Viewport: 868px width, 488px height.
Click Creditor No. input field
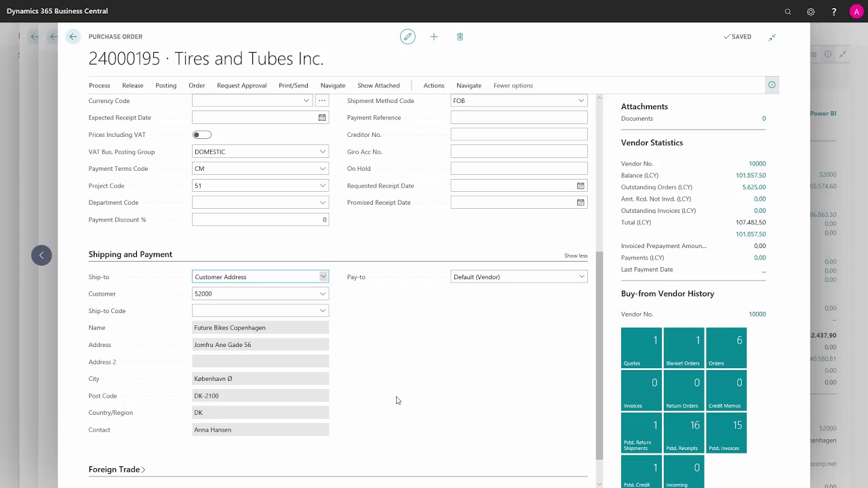(519, 134)
